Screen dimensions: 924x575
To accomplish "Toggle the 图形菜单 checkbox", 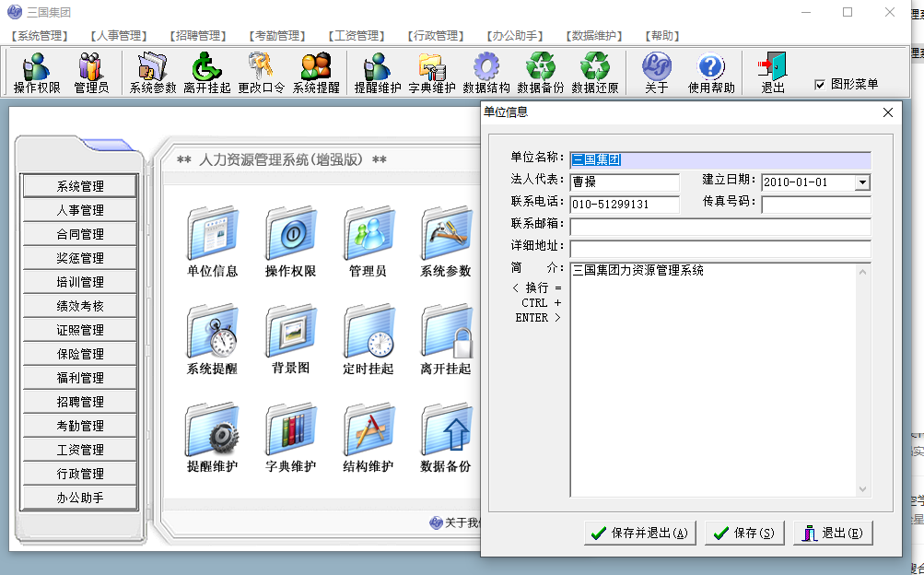I will 819,85.
